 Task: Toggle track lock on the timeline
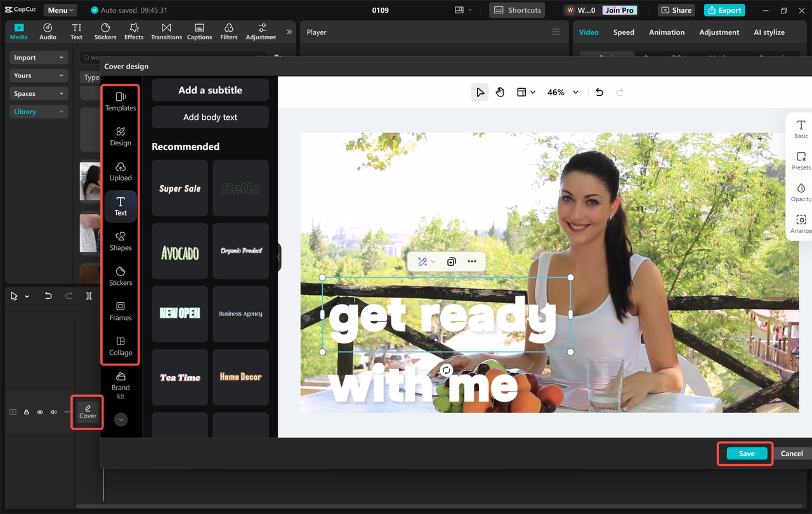point(26,412)
